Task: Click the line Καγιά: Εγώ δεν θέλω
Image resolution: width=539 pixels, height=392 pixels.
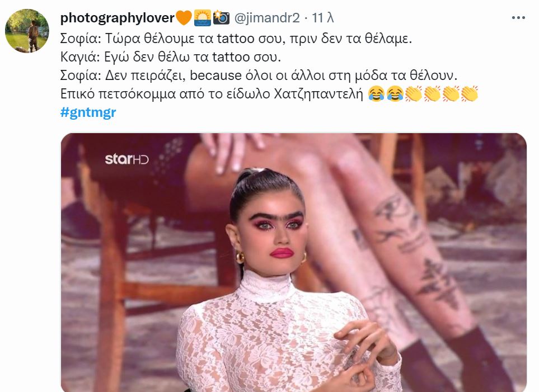Action: (x=171, y=57)
